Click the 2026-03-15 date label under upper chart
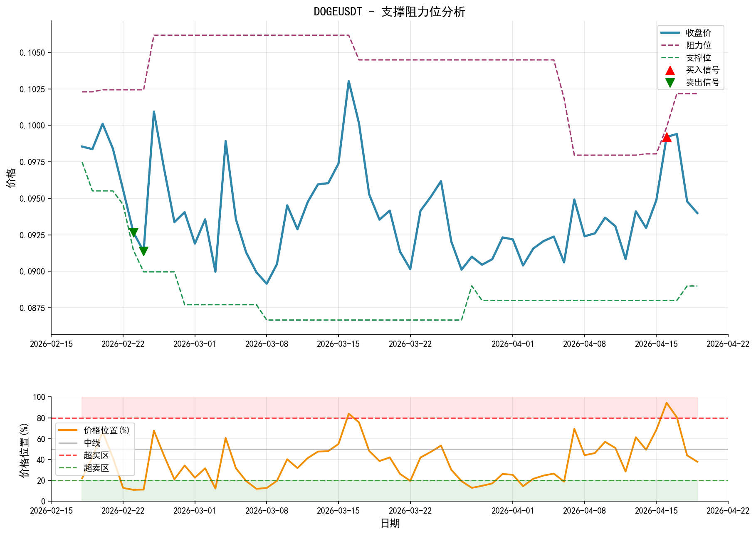This screenshot has height=534, width=756. 338,344
